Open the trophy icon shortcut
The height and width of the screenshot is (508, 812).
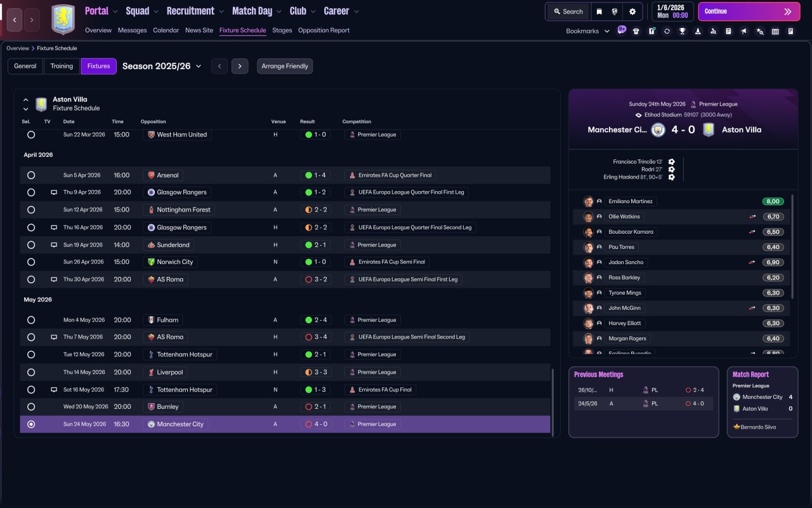pos(682,31)
